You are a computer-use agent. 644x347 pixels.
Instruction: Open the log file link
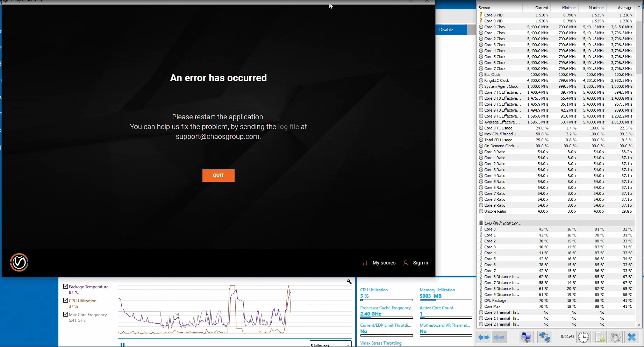click(288, 127)
